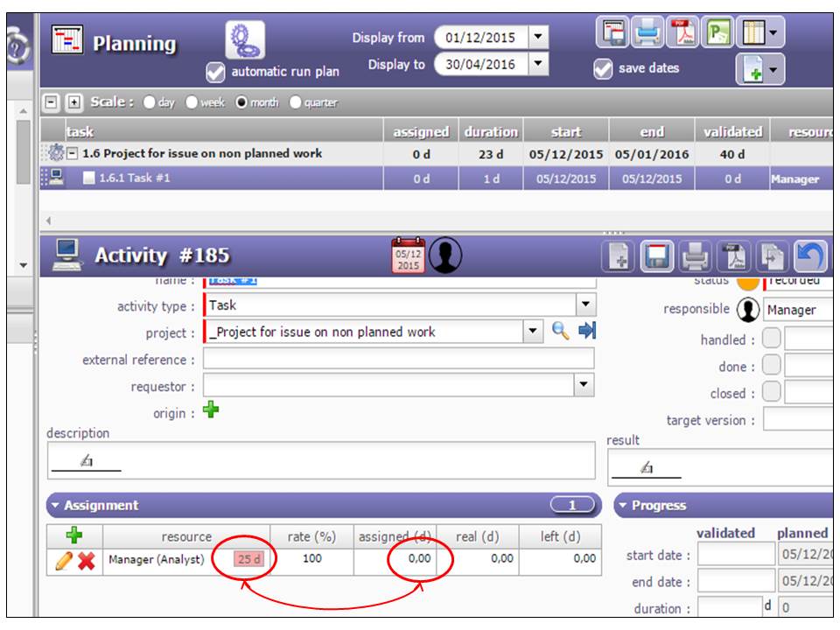Open the Display to date dropdown

click(538, 64)
